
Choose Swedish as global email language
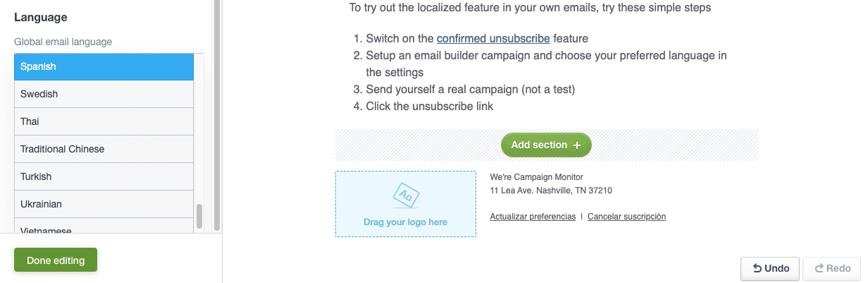pos(104,94)
